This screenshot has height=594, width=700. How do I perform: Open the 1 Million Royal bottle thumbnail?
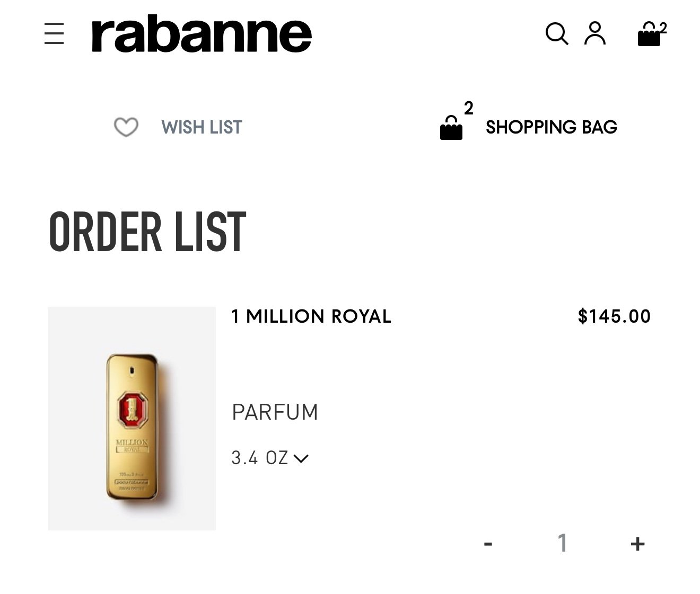coord(132,419)
